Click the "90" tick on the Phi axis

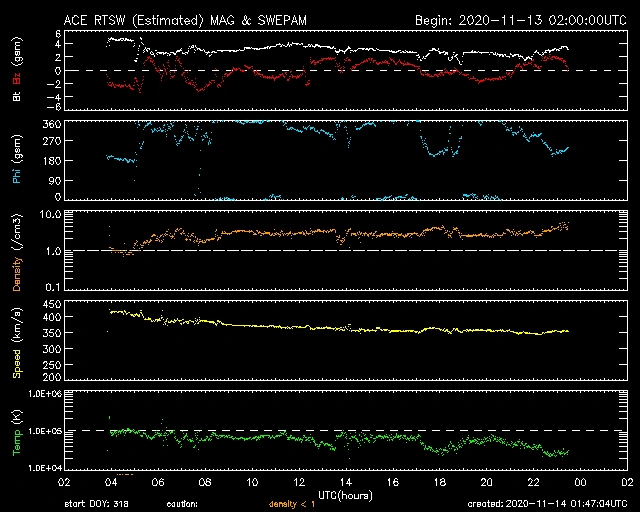click(x=55, y=180)
